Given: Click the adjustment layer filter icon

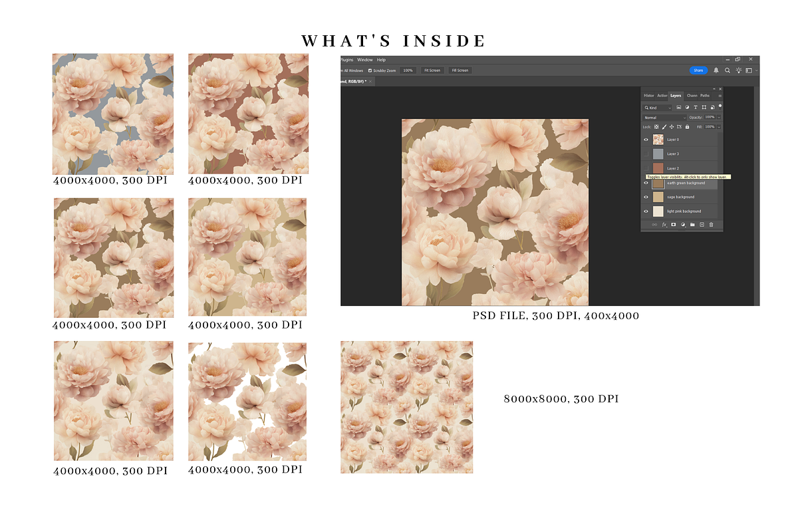Looking at the screenshot, I should [687, 107].
